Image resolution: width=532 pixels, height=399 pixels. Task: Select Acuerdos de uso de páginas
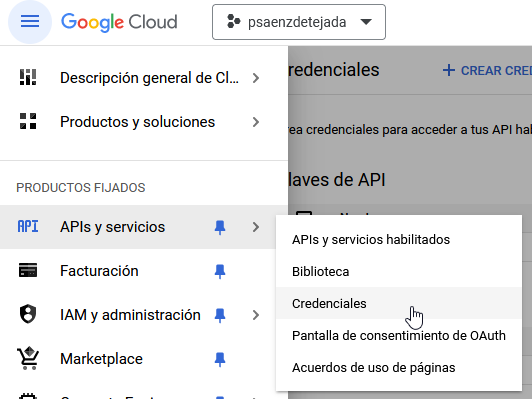(399, 367)
